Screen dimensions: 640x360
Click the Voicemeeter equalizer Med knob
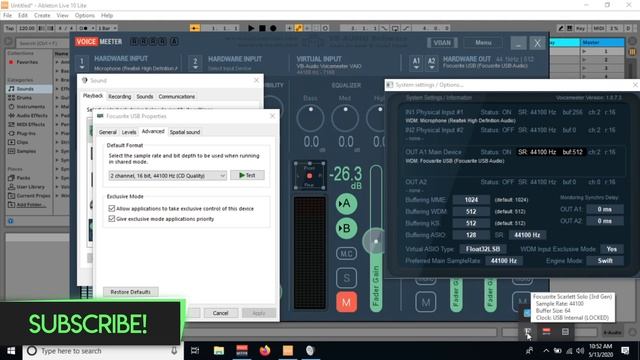click(x=345, y=118)
